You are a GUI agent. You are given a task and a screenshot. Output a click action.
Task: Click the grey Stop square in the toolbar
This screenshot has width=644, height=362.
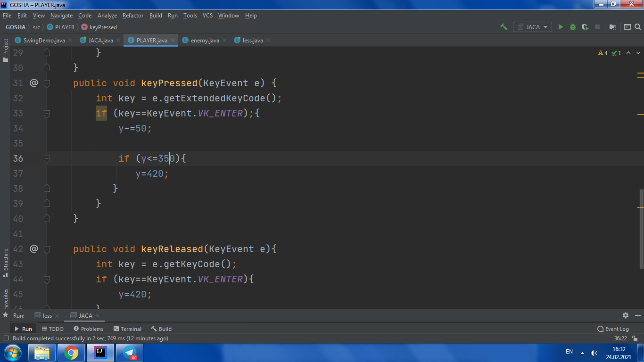[x=597, y=27]
